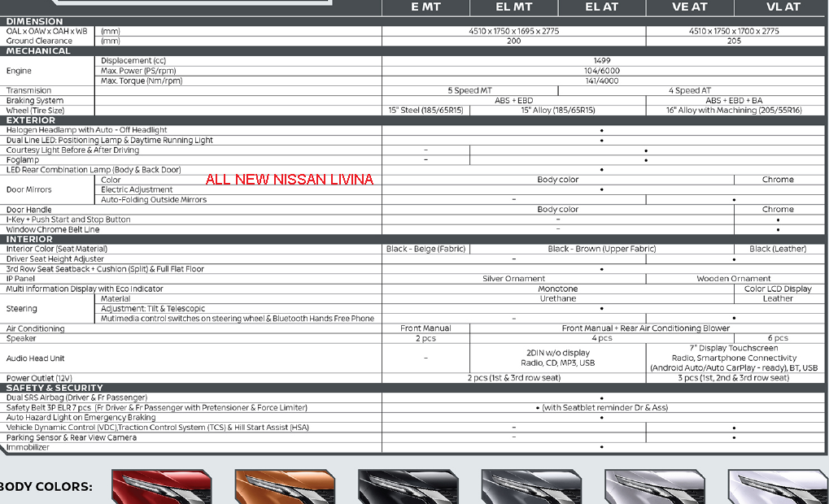Click the Audio Head Unit row label

pyautogui.click(x=35, y=358)
